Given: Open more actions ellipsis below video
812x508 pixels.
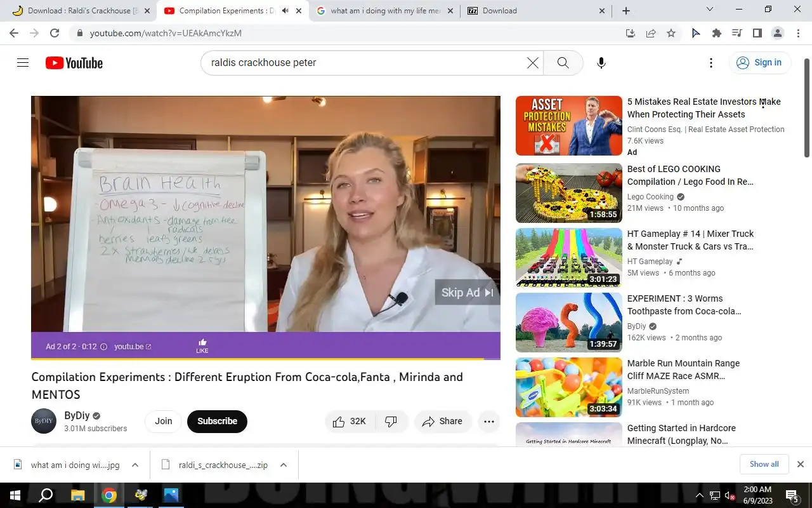Looking at the screenshot, I should pyautogui.click(x=488, y=421).
